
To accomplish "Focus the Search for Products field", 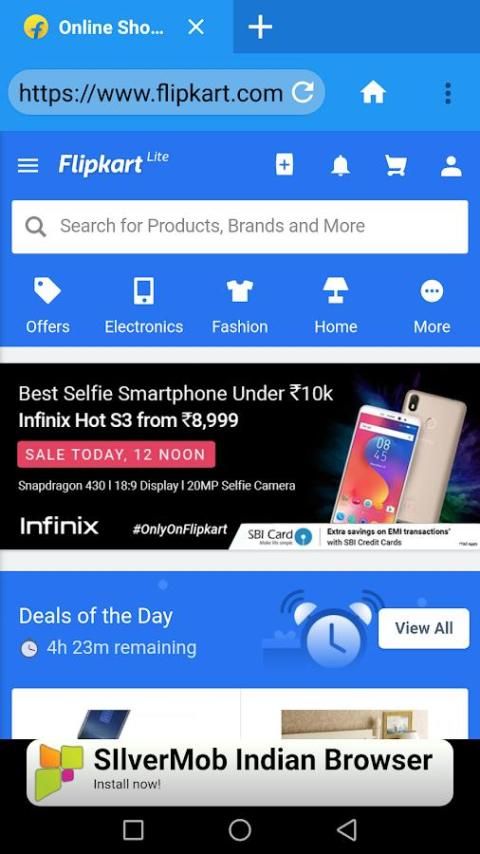I will pyautogui.click(x=240, y=227).
